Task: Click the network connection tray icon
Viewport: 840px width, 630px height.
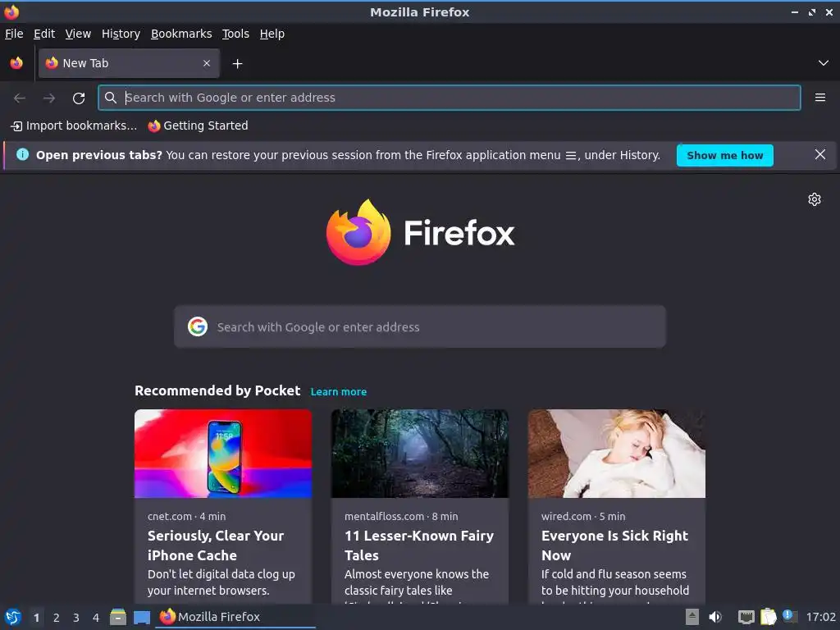Action: pos(746,617)
